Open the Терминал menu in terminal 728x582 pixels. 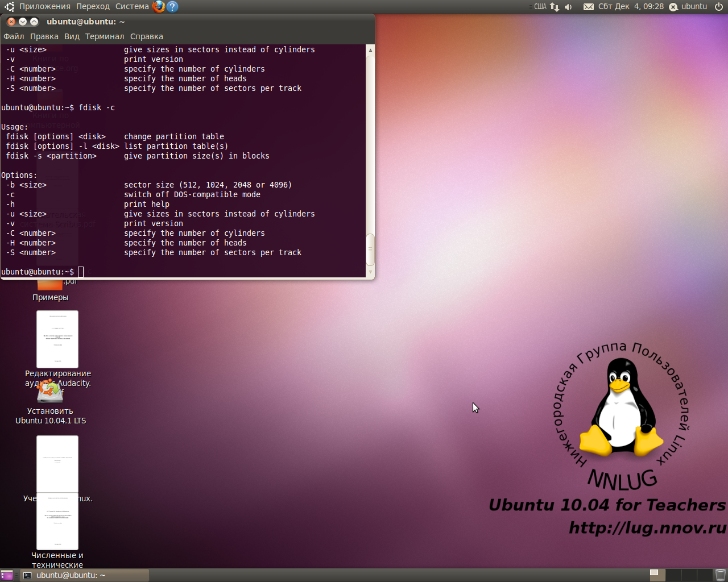click(105, 36)
